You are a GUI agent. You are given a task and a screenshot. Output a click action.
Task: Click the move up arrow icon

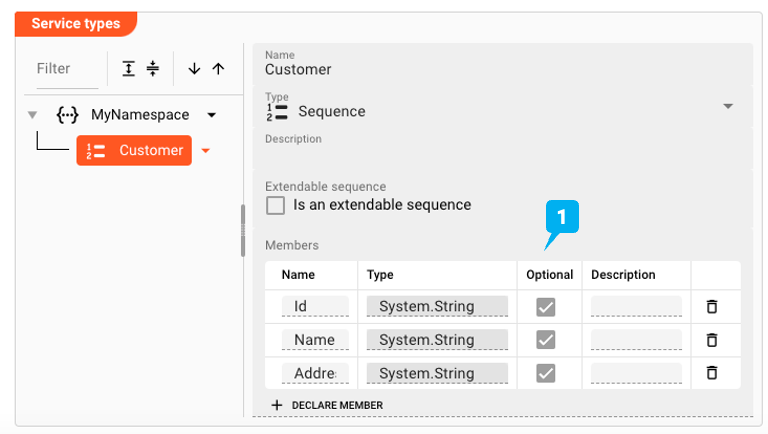coord(218,69)
